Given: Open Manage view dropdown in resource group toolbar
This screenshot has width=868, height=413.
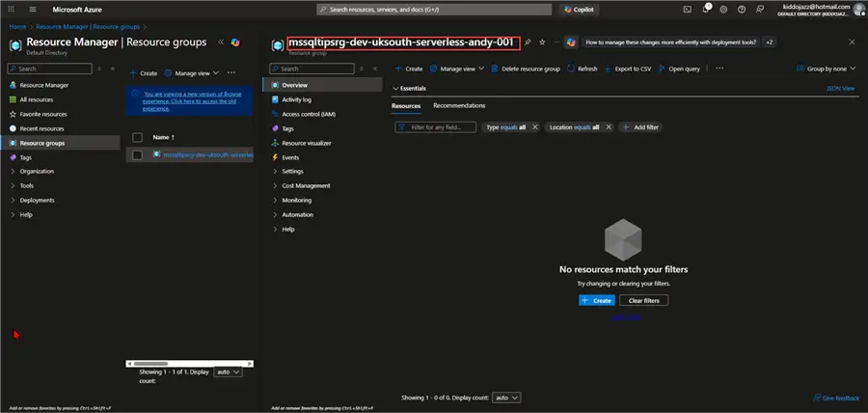Looking at the screenshot, I should coord(457,69).
